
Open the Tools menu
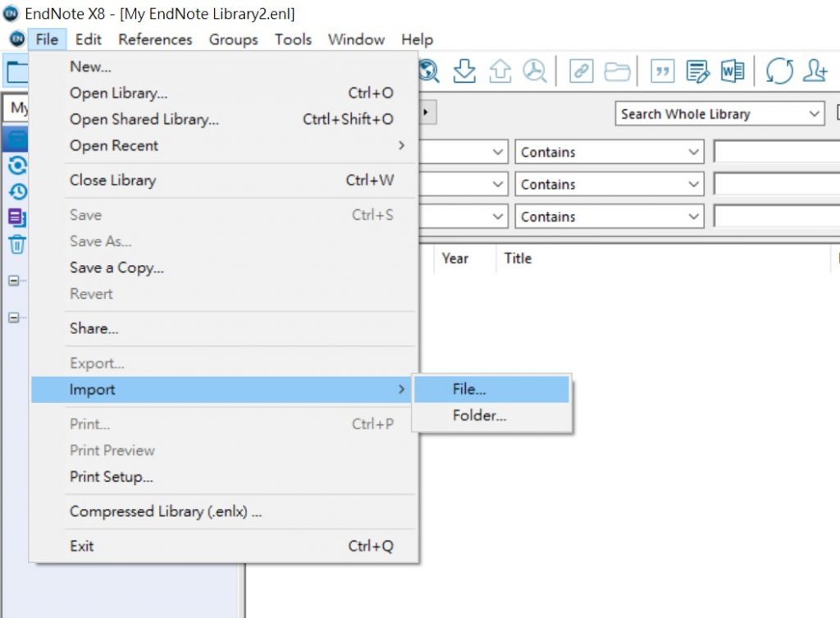(293, 39)
